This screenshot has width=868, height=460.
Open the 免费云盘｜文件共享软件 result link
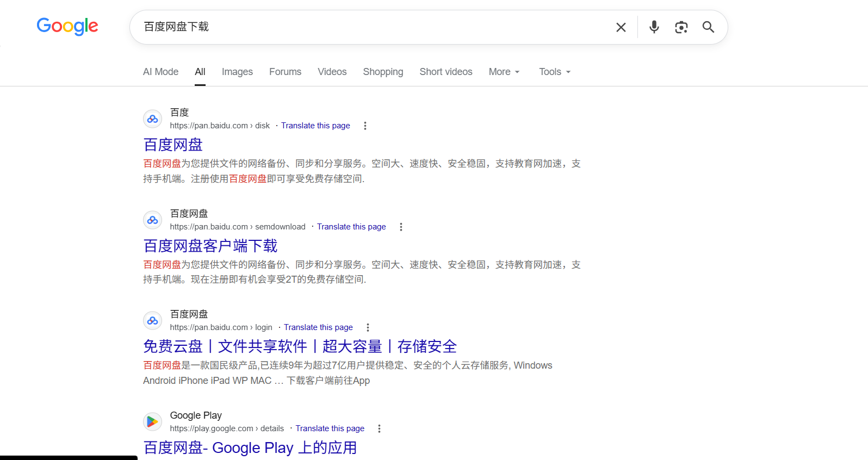[x=300, y=346]
